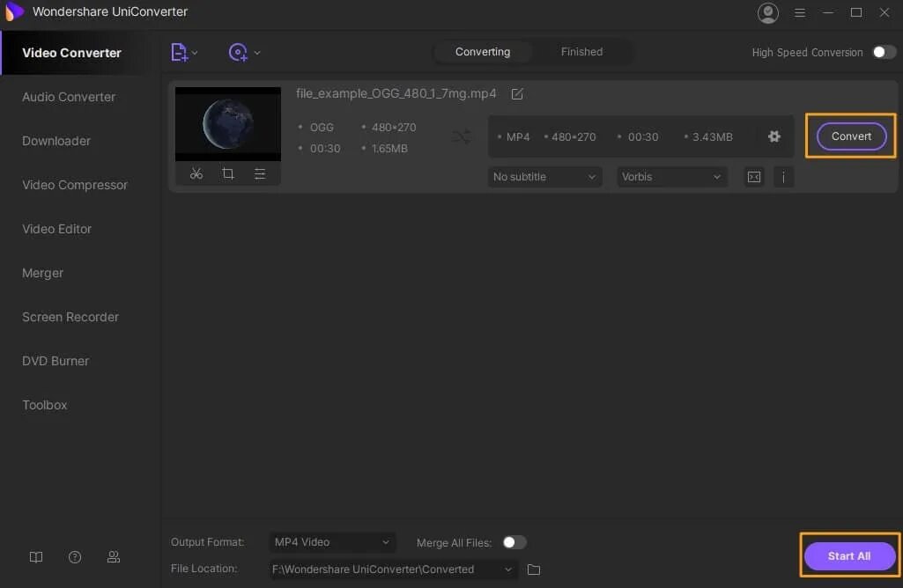The image size is (903, 588).
Task: Open the user guide book icon
Action: (x=36, y=557)
